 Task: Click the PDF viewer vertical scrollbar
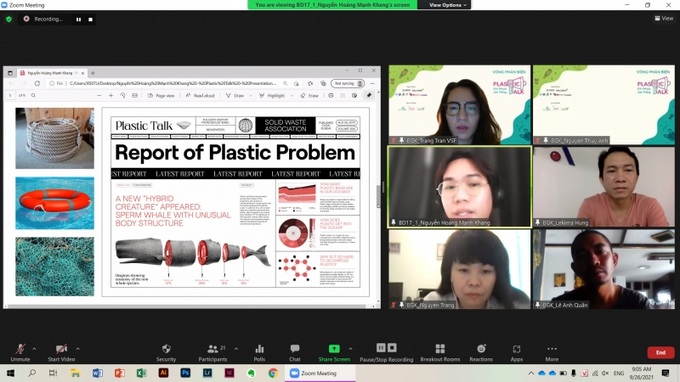378,196
